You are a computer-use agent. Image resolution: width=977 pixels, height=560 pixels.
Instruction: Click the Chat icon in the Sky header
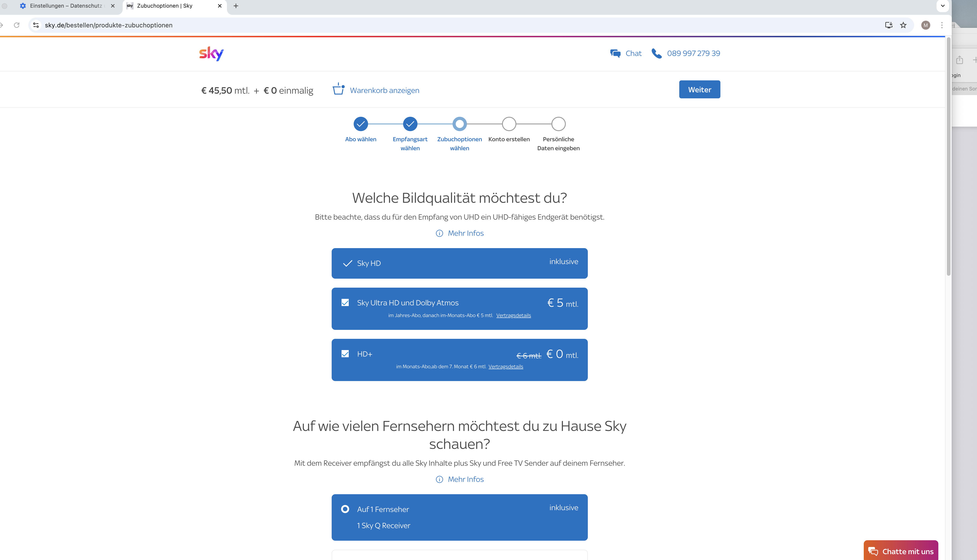(615, 53)
